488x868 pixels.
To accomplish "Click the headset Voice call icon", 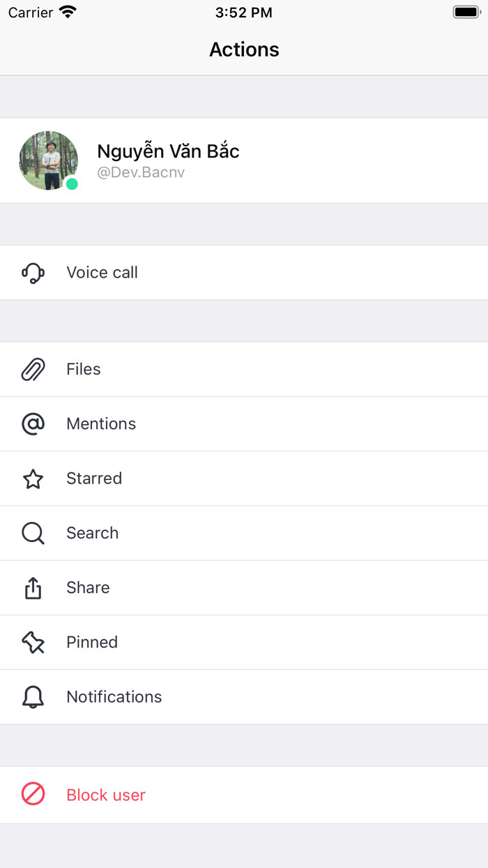I will tap(33, 273).
